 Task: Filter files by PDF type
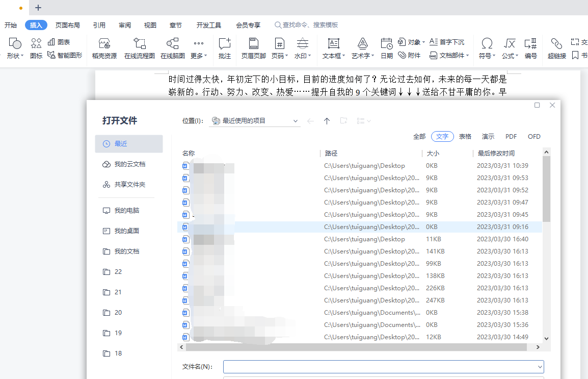tap(511, 137)
